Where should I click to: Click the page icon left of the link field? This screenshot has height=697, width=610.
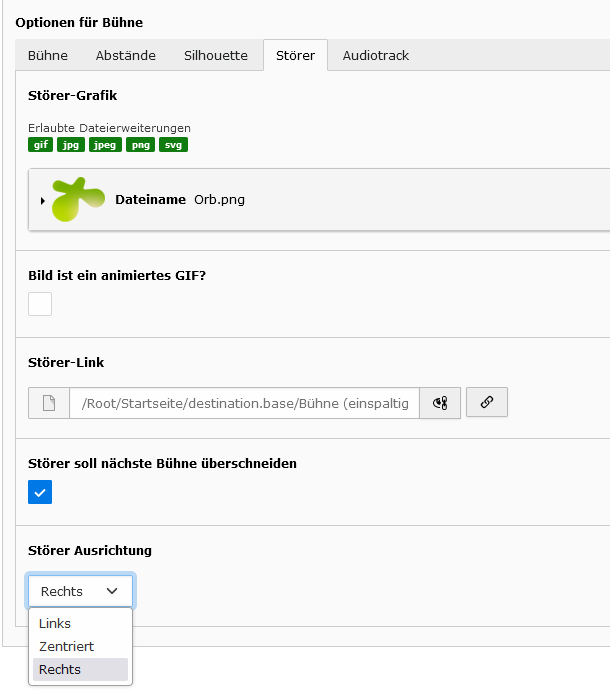[x=49, y=403]
